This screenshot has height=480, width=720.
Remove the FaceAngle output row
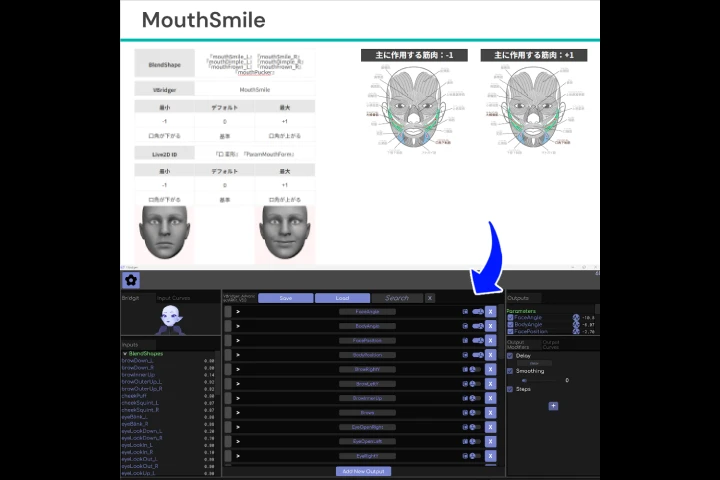coord(490,312)
